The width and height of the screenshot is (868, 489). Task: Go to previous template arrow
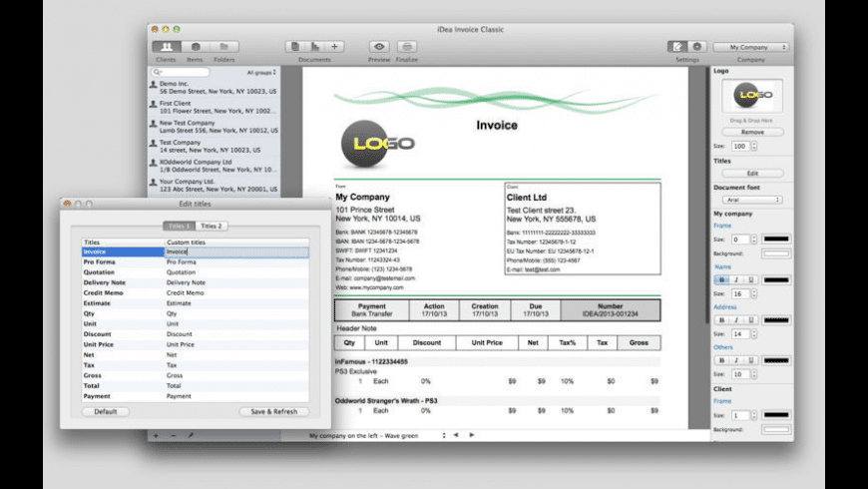pyautogui.click(x=456, y=435)
